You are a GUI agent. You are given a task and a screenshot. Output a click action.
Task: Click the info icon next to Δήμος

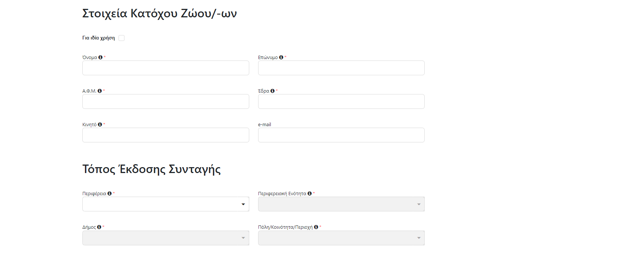pos(99,227)
